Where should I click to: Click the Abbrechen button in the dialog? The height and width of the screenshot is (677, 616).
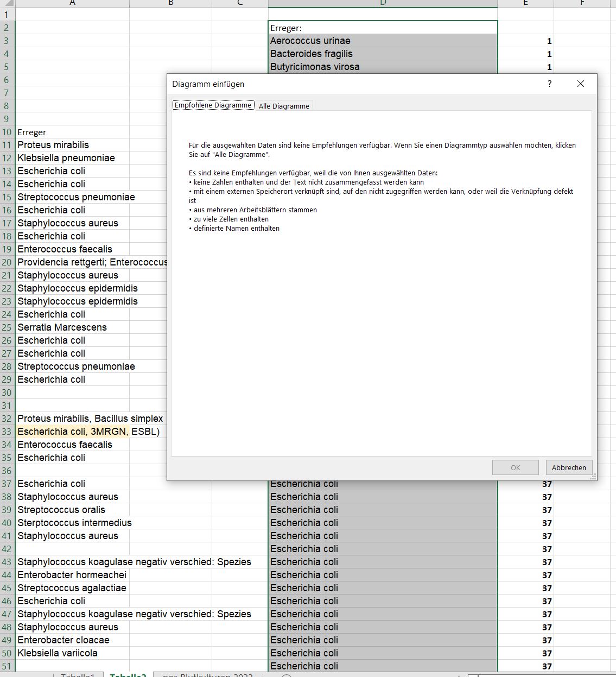(x=569, y=467)
